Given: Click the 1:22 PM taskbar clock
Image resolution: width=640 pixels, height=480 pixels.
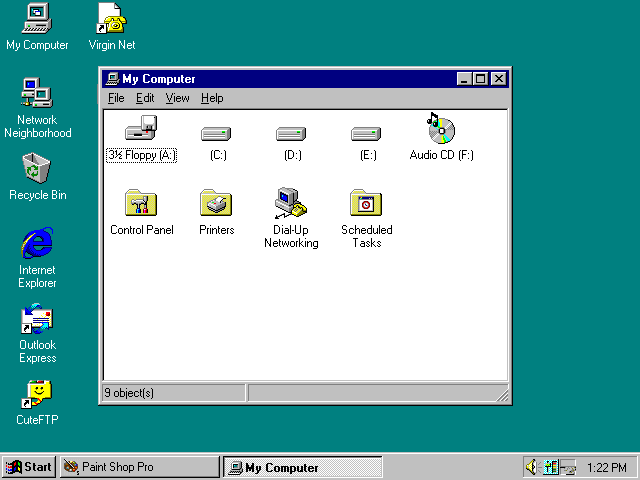Looking at the screenshot, I should (x=607, y=467).
